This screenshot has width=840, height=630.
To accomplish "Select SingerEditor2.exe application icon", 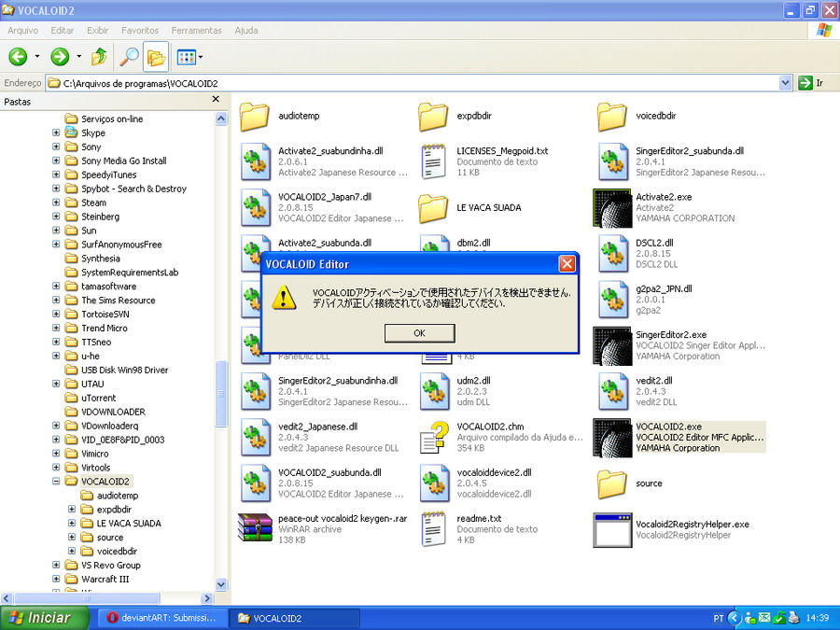I will (613, 345).
